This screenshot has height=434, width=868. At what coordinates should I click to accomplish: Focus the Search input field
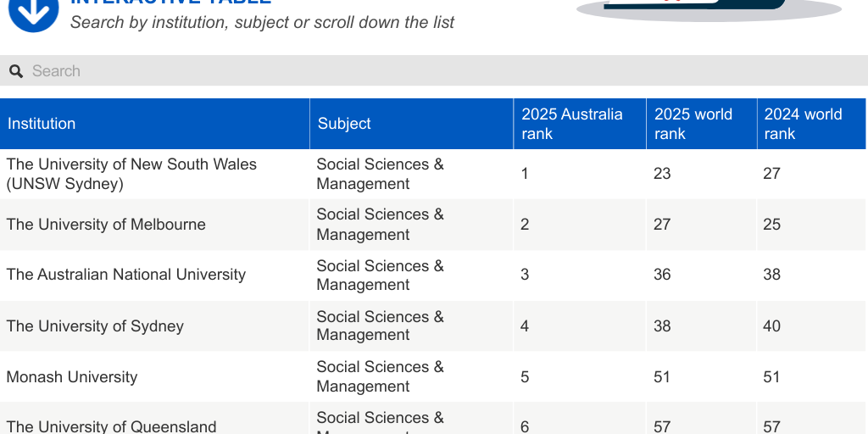tap(434, 70)
